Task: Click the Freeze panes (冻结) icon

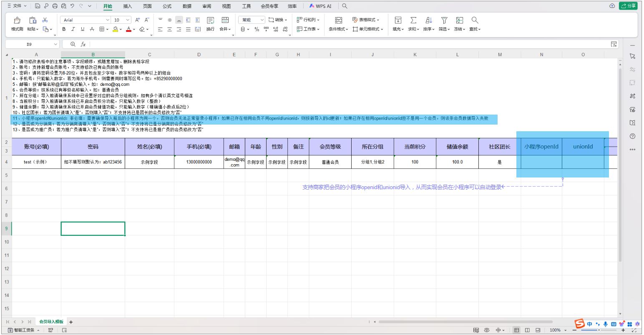Action: point(460,20)
